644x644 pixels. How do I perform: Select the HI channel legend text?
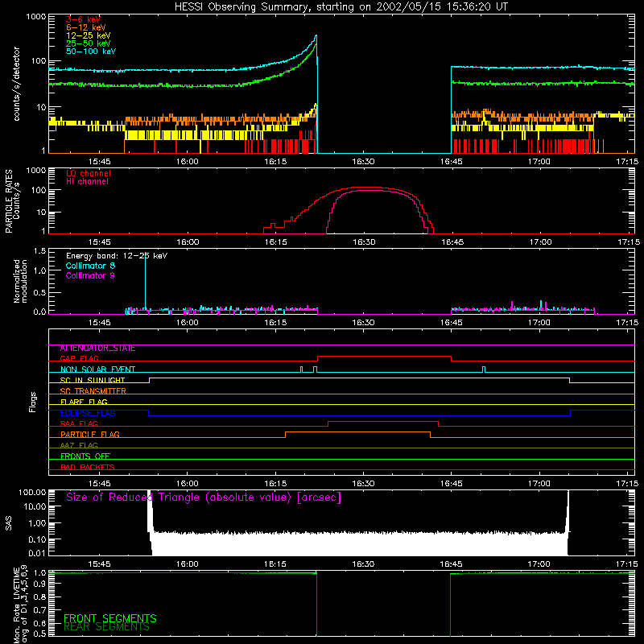(87, 182)
